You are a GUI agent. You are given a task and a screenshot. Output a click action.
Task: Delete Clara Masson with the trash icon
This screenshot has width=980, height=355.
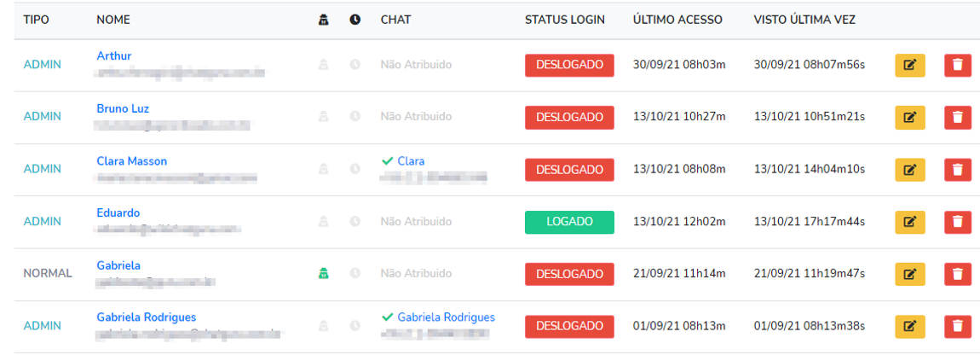click(958, 170)
